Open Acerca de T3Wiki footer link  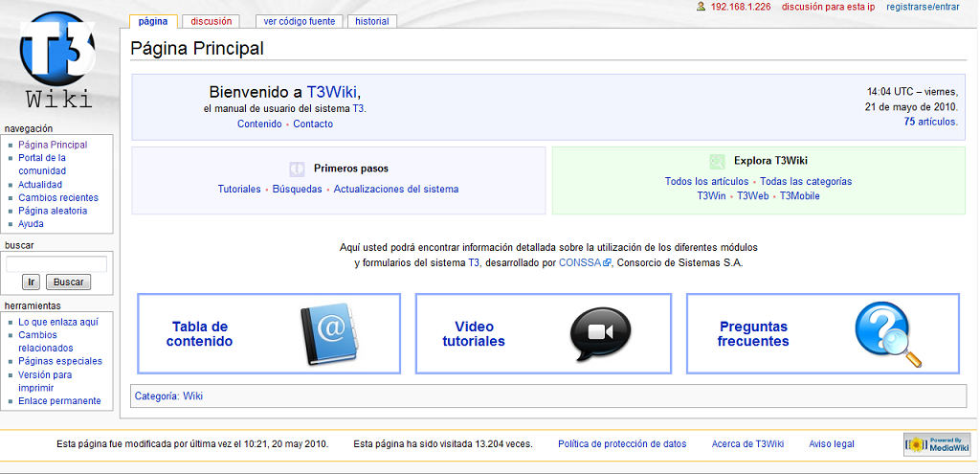tap(747, 444)
